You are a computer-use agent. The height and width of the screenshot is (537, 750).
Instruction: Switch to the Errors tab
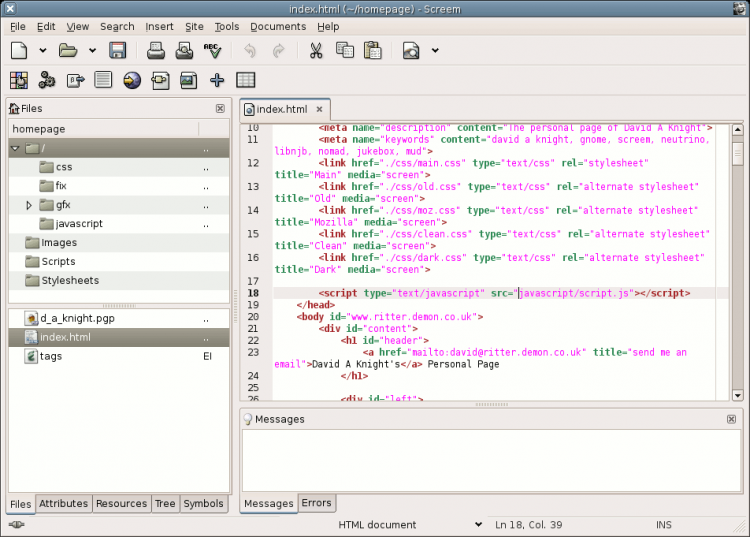(317, 503)
